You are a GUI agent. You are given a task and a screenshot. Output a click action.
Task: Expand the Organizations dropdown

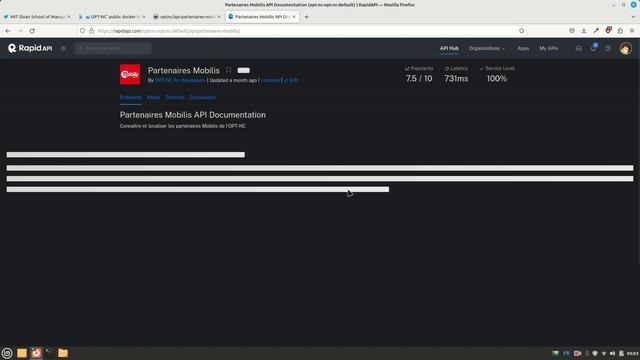(x=487, y=49)
